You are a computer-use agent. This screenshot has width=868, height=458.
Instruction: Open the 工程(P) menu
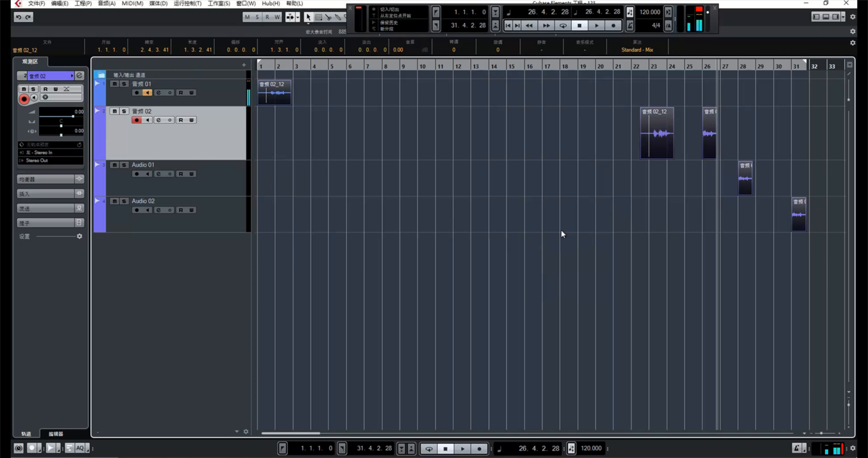(83, 4)
